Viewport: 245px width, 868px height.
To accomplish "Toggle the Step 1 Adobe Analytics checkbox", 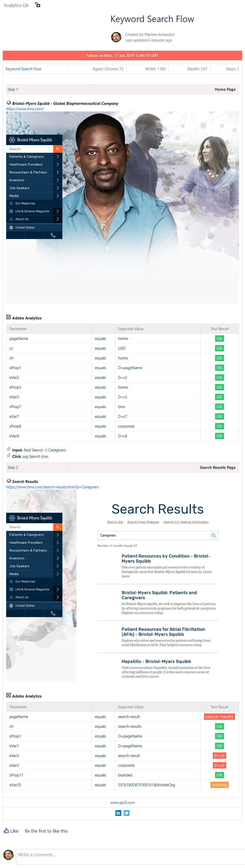I will 9,317.
